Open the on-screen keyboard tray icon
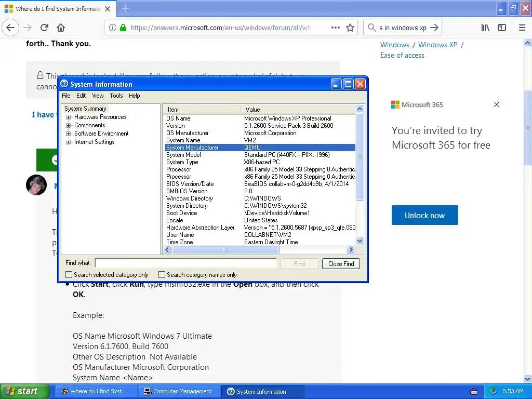 [x=474, y=392]
